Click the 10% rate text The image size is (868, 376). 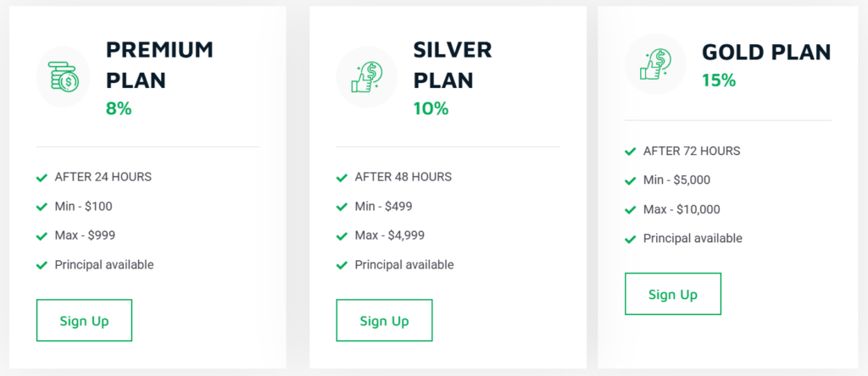click(431, 108)
